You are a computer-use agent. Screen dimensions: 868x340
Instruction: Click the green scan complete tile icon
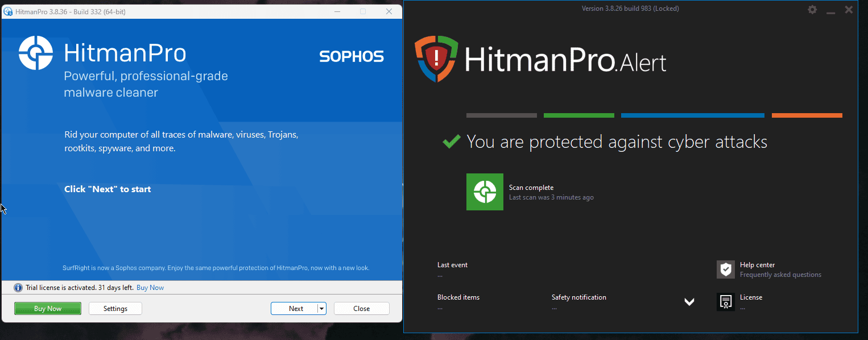click(x=485, y=192)
